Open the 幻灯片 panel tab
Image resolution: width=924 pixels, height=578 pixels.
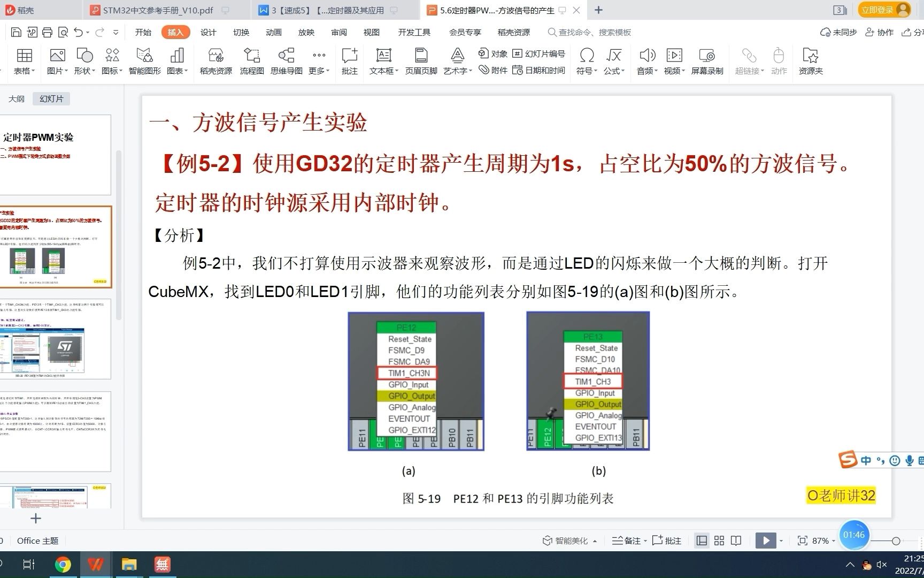[x=51, y=98]
